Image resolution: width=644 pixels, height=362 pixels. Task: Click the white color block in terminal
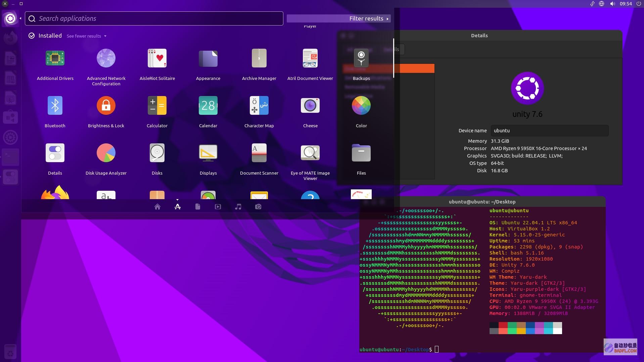point(557,331)
